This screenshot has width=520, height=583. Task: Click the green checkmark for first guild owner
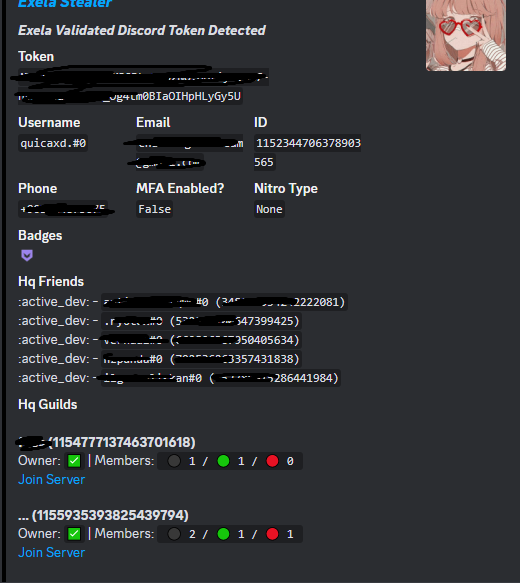pyautogui.click(x=74, y=461)
